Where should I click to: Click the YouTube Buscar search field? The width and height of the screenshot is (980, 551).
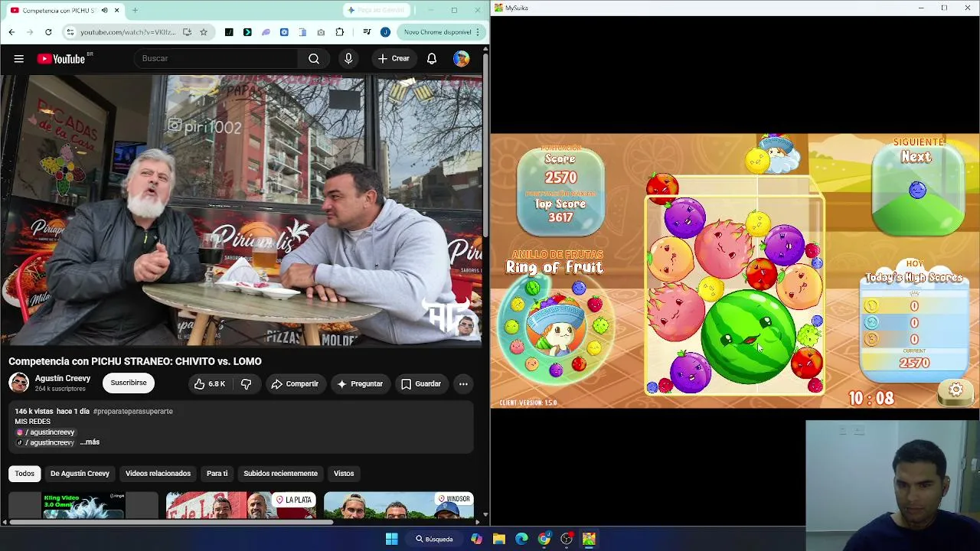pyautogui.click(x=216, y=59)
